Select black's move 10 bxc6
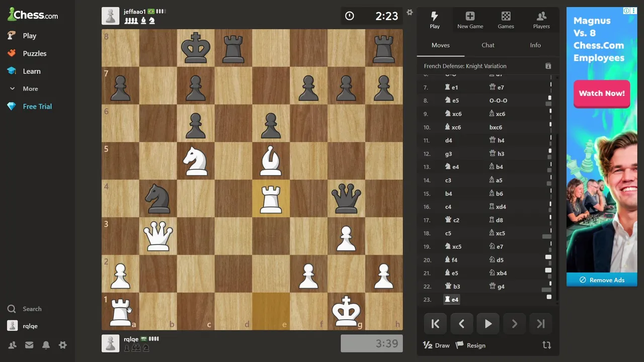This screenshot has width=644, height=362. click(x=496, y=127)
